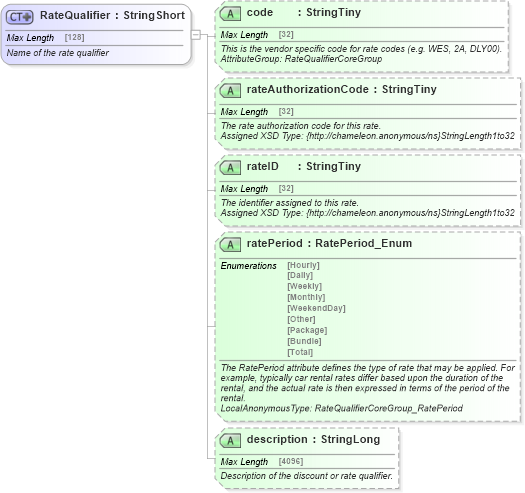Click the [Bundle] enumeration value
Viewport: 525px width, 493px height.
pos(304,341)
